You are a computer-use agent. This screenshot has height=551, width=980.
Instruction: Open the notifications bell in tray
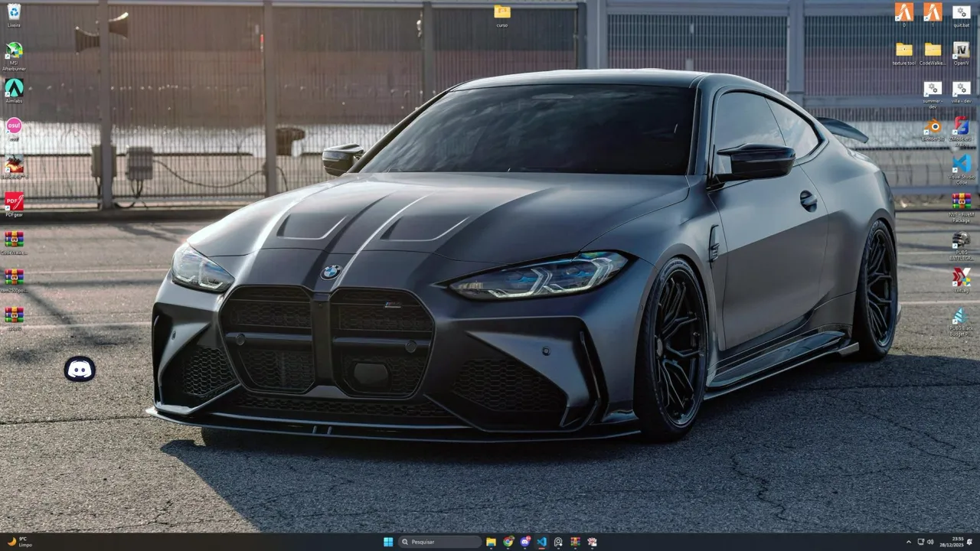[970, 542]
